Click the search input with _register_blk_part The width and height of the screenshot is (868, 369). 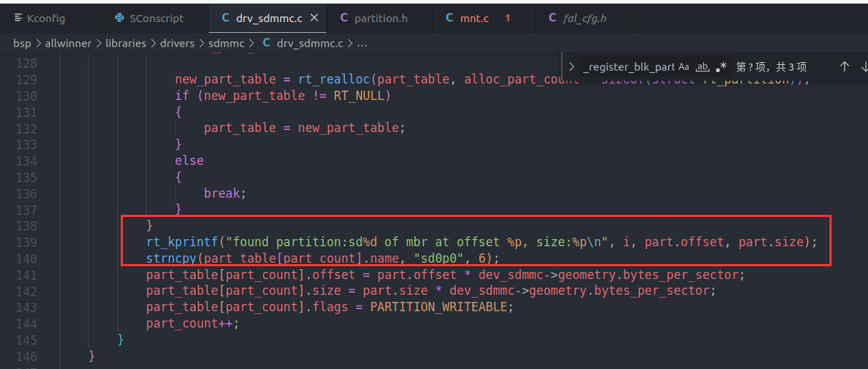tap(627, 67)
